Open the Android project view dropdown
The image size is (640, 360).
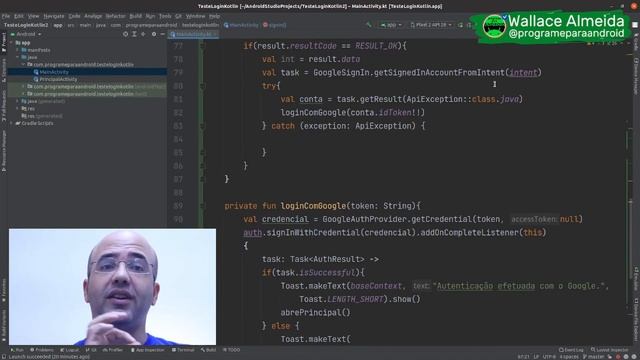pos(26,34)
